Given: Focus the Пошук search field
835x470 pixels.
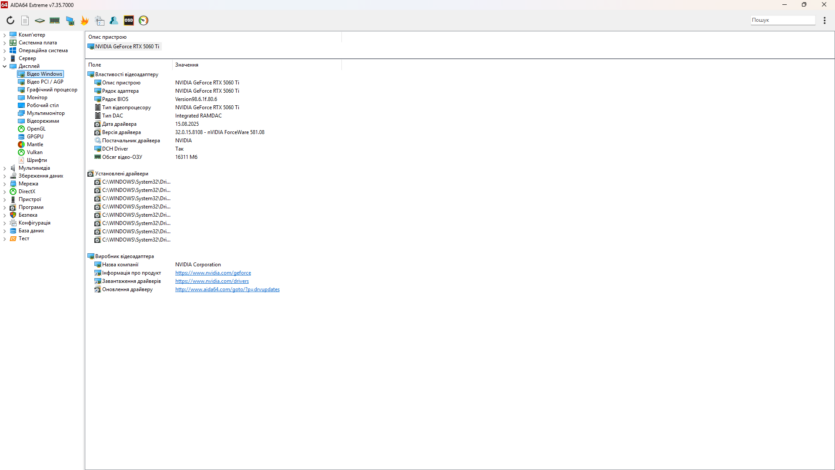Looking at the screenshot, I should point(782,20).
